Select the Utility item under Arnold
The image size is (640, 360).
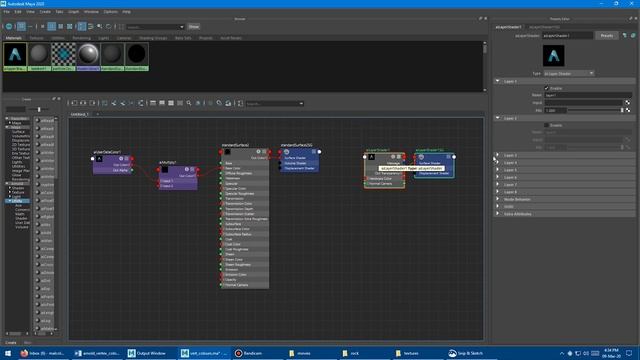(x=17, y=201)
